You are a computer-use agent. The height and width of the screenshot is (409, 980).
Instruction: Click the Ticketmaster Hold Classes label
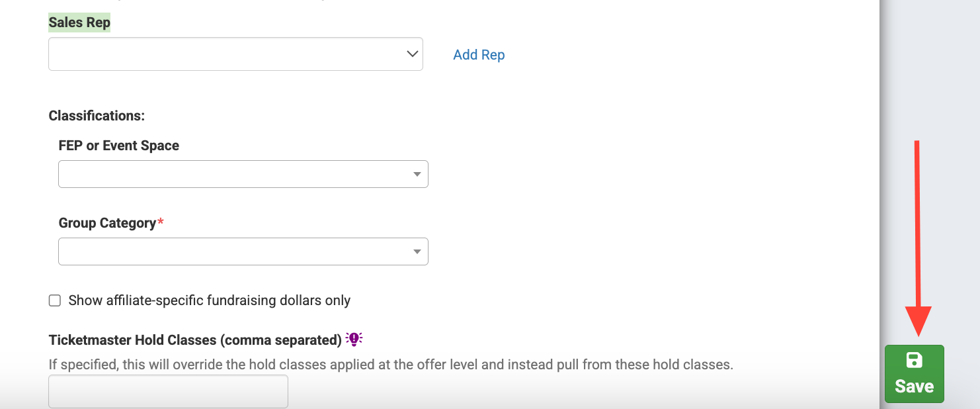(x=195, y=340)
